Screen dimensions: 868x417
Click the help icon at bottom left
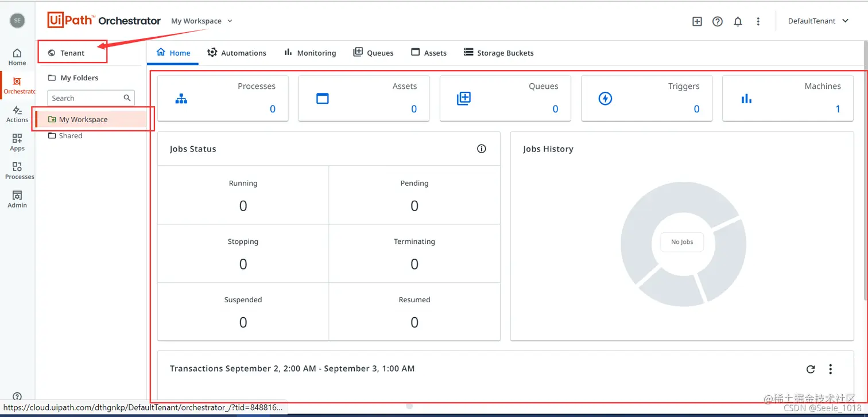[x=17, y=396]
